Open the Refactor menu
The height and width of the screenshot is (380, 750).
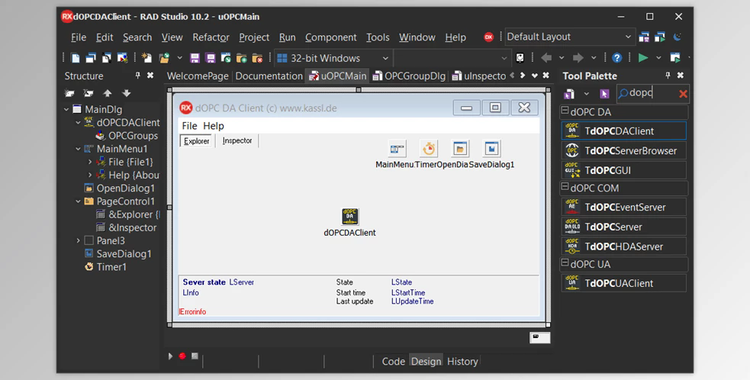pos(211,37)
